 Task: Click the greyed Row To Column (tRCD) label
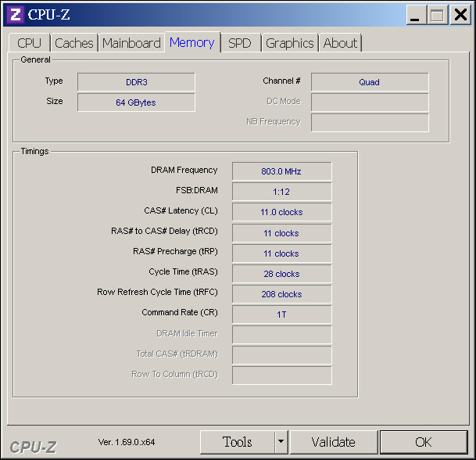tap(175, 374)
